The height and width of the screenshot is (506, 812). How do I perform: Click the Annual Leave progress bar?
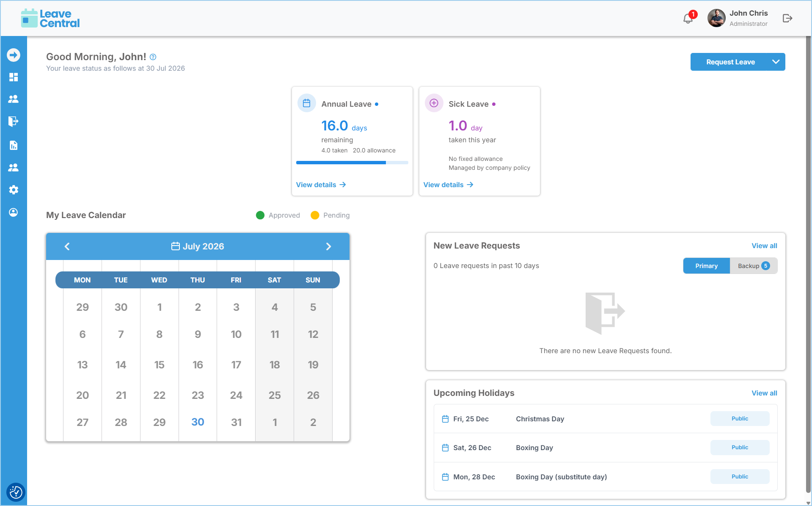pyautogui.click(x=352, y=163)
